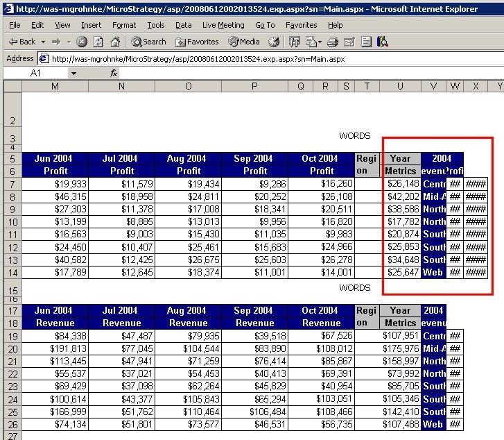This screenshot has width=504, height=440.
Task: Select cell with value $46,315
Action: coord(55,196)
